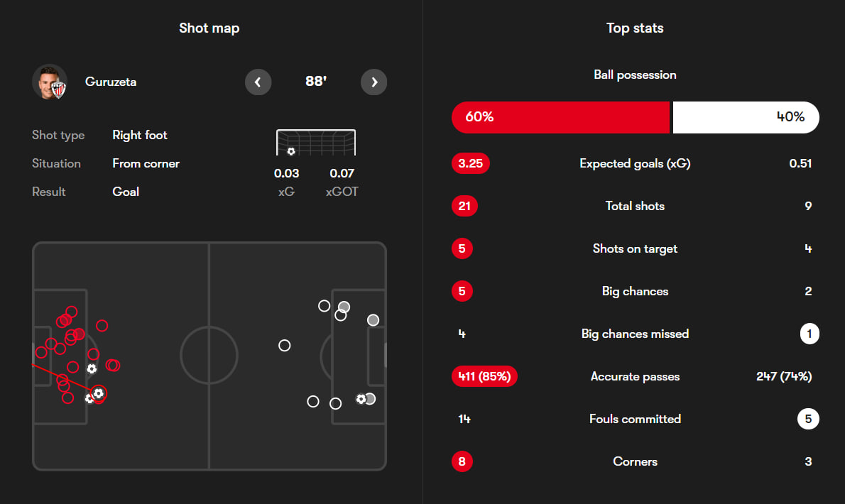Image resolution: width=845 pixels, height=504 pixels.
Task: Pick the white shot circle nearest the center circle
Action: point(285,346)
